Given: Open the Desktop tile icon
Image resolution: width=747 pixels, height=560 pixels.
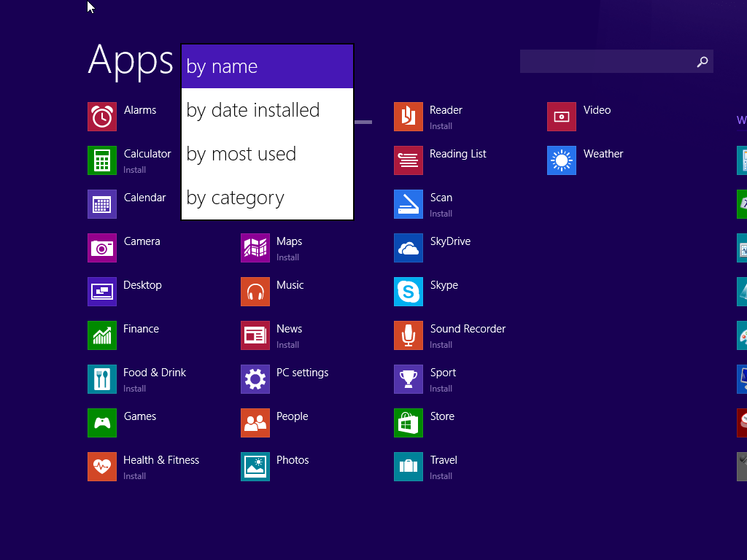Looking at the screenshot, I should (102, 292).
